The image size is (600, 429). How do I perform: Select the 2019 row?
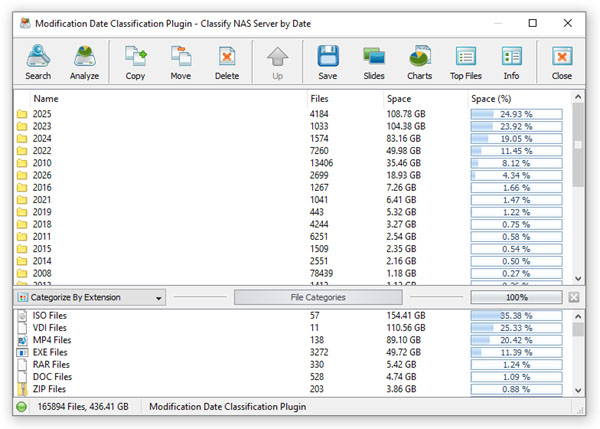click(x=293, y=212)
